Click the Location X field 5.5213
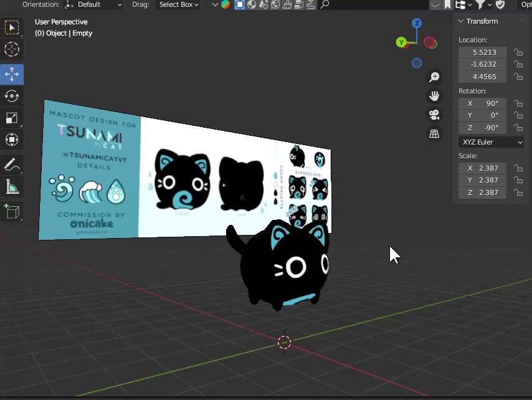Viewport: 532px width, 400px height. (482, 52)
